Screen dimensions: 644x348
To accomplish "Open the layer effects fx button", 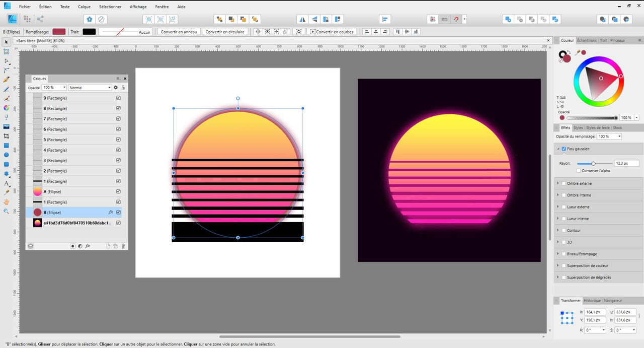I will point(88,246).
